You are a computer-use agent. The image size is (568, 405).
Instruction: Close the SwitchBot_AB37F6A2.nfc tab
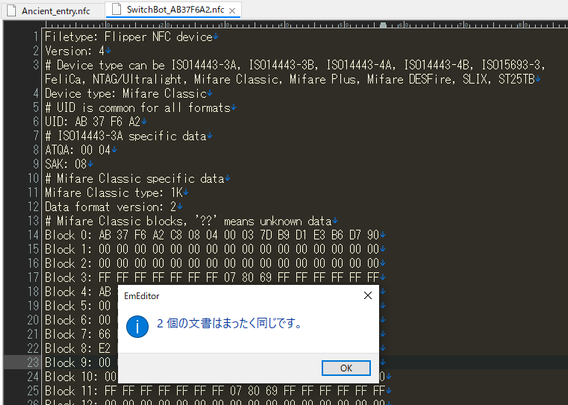pyautogui.click(x=232, y=11)
